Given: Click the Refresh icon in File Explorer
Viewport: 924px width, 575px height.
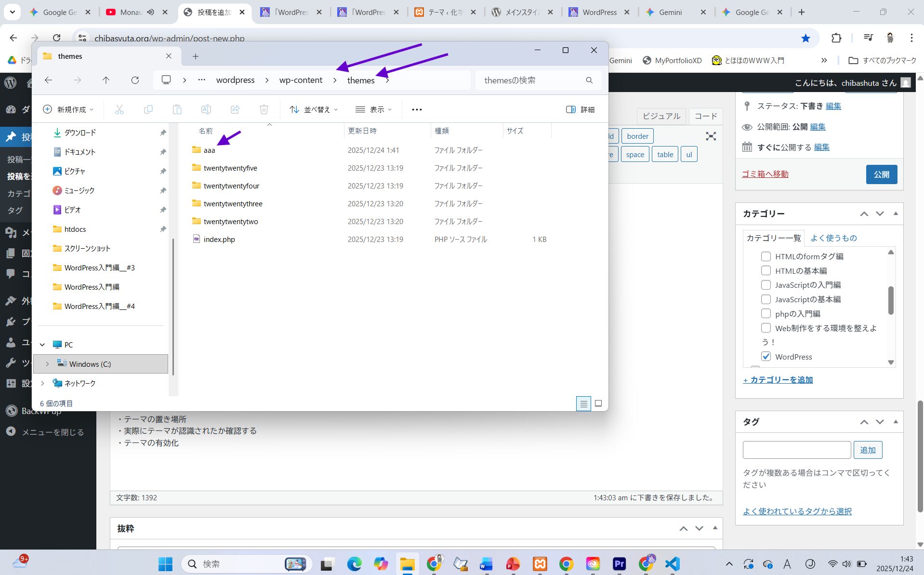Looking at the screenshot, I should click(x=135, y=80).
